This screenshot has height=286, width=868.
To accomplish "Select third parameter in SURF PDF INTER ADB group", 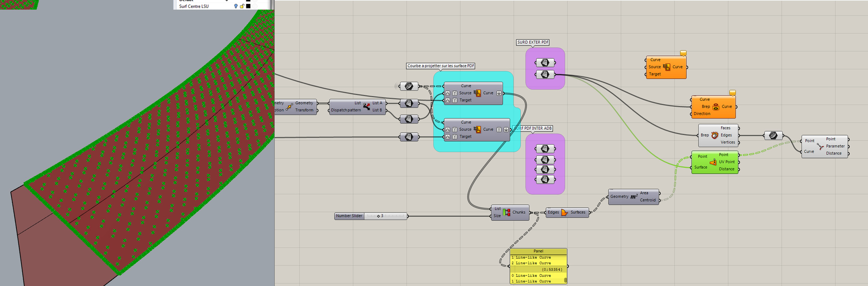I will click(x=545, y=169).
